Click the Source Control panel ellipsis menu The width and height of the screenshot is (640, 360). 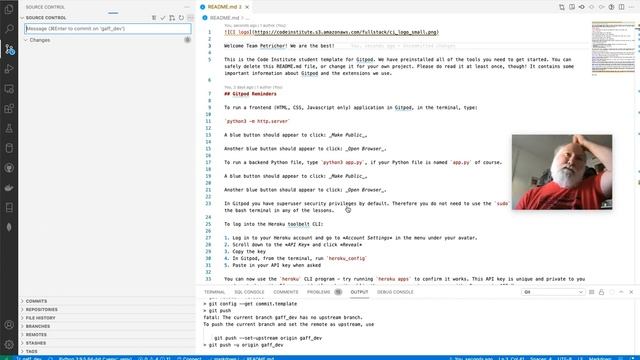[x=187, y=7]
